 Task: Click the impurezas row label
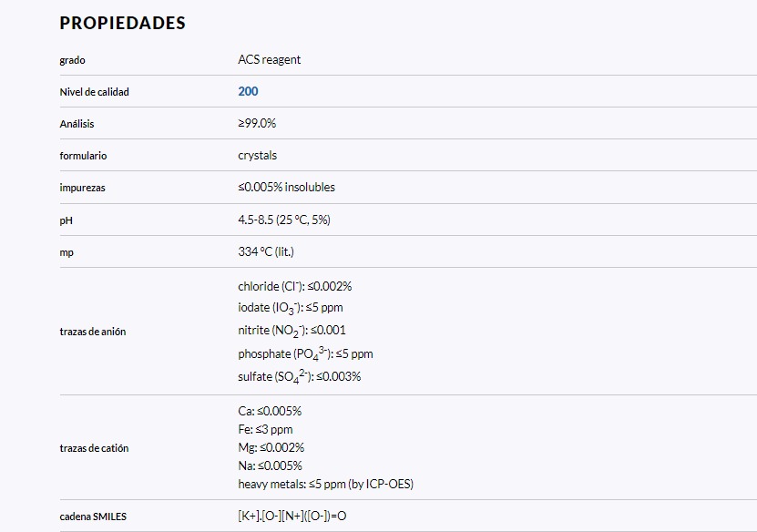82,188
